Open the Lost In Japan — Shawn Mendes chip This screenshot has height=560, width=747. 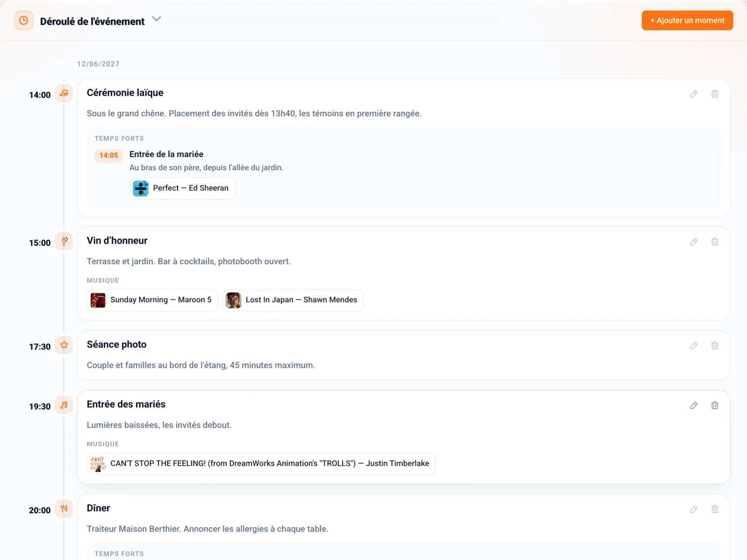293,300
